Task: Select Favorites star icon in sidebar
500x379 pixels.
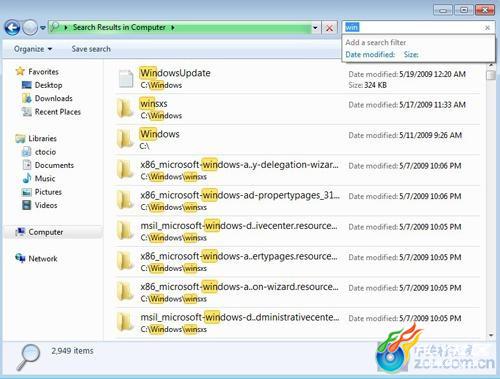Action: [x=20, y=71]
